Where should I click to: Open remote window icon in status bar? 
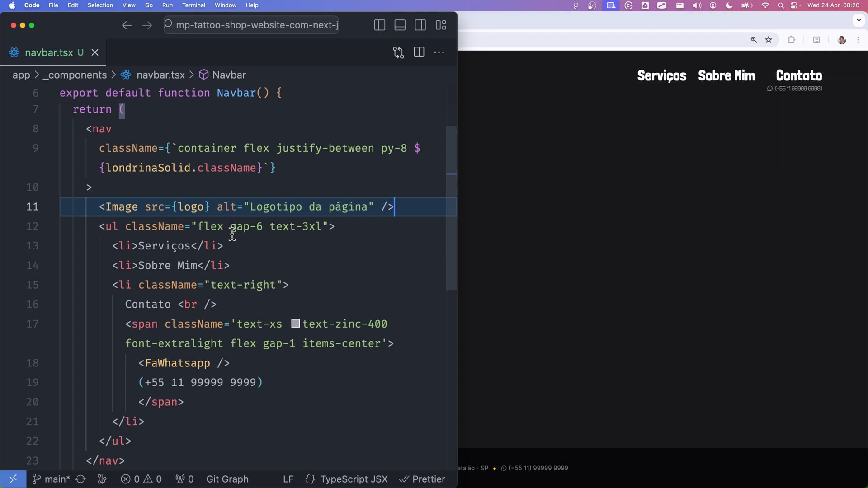13,479
